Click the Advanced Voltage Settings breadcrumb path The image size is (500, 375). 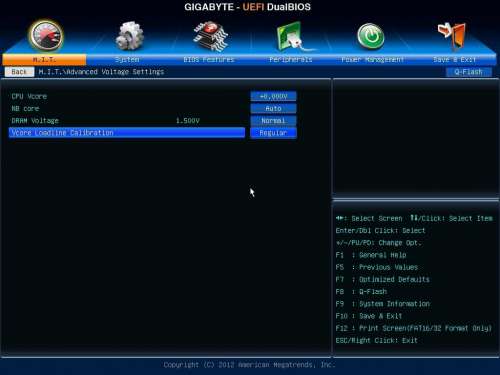click(101, 72)
